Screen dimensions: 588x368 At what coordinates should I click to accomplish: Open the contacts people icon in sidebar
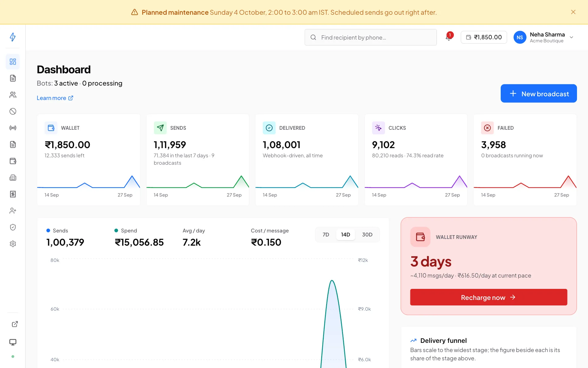pos(13,95)
